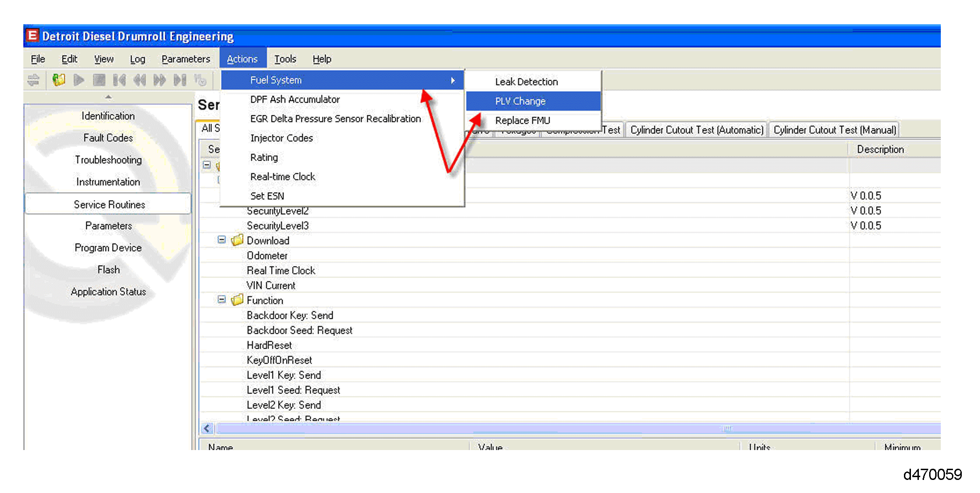Collapse the Download tree node
This screenshot has height=493, width=980.
[x=222, y=240]
